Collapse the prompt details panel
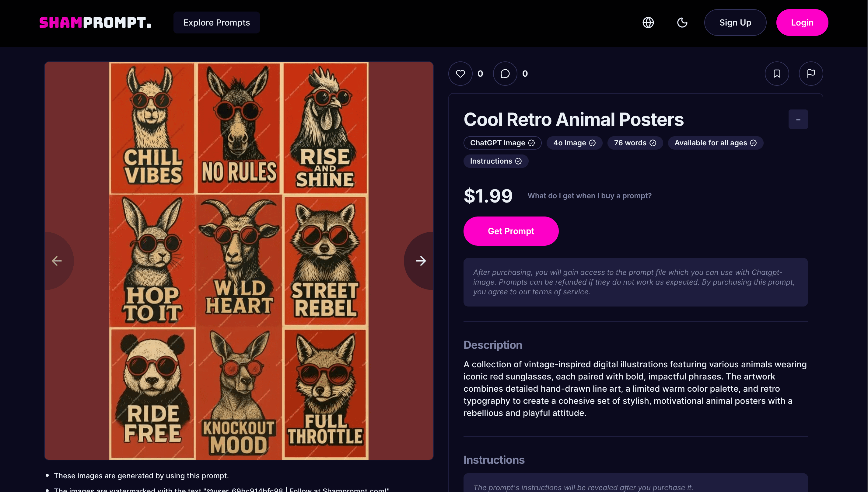 (x=798, y=119)
